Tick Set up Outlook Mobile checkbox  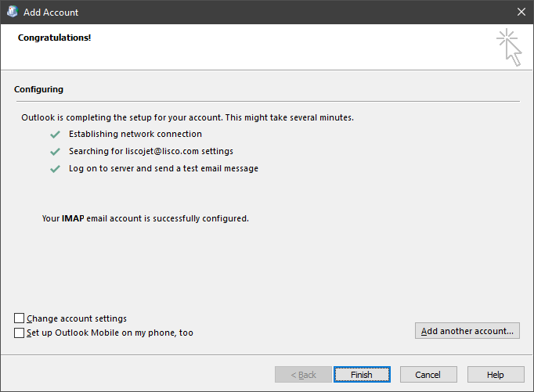click(x=19, y=333)
